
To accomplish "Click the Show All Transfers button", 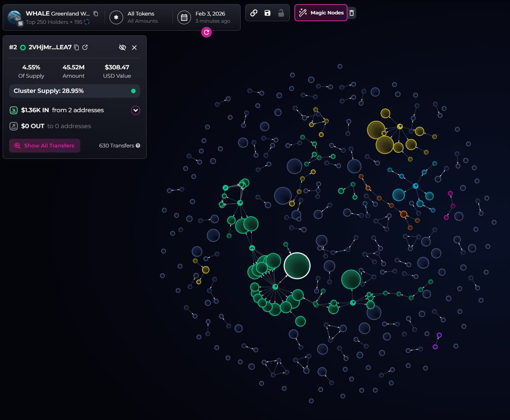I will tap(44, 145).
